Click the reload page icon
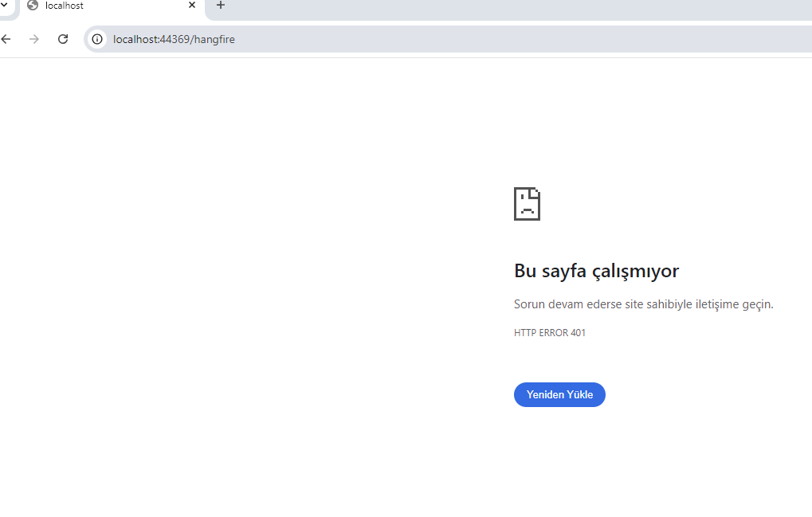Image resolution: width=812 pixels, height=517 pixels. (x=63, y=39)
